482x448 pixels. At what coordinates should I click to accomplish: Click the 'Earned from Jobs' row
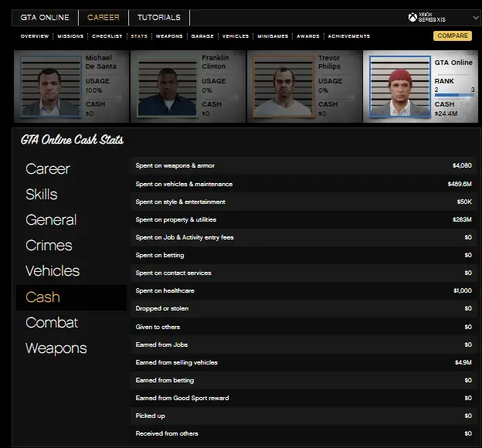tap(304, 345)
